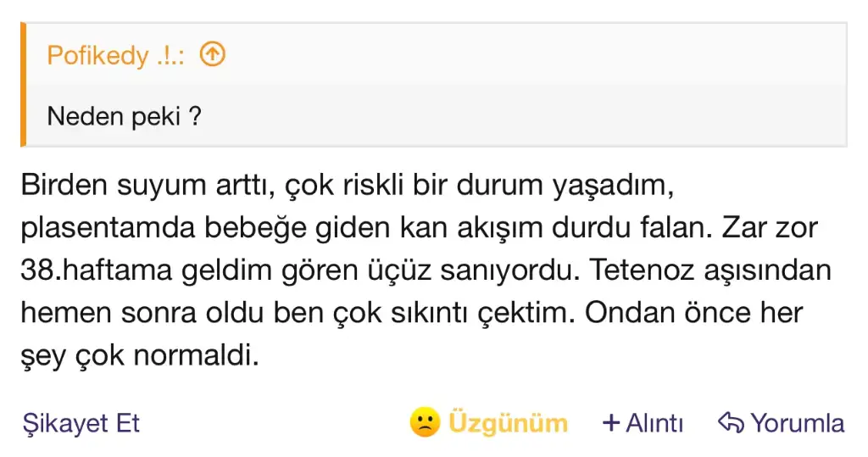Screen dimensions: 868x457
Task: Click the reply arrow icon before Yorumla
Action: click(x=730, y=422)
